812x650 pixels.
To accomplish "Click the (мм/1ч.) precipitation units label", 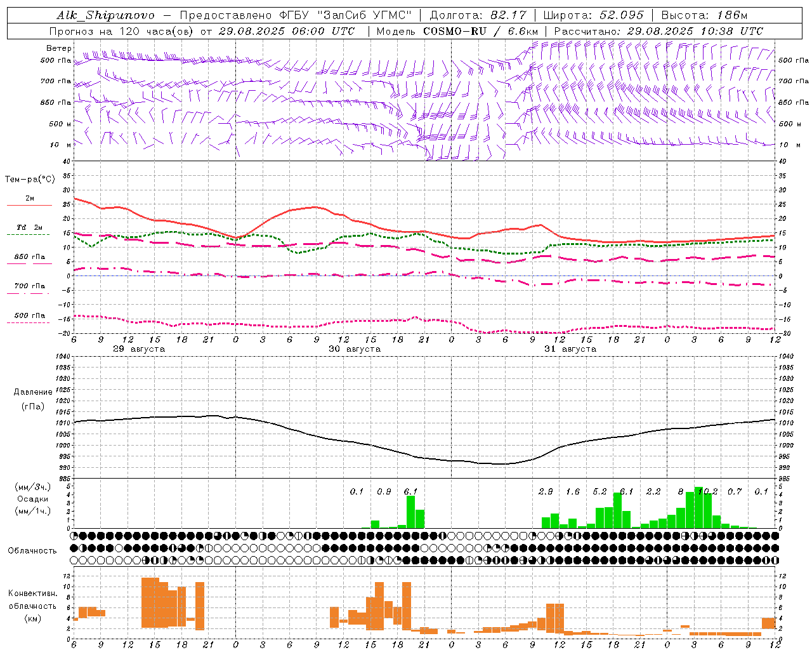I will (33, 511).
